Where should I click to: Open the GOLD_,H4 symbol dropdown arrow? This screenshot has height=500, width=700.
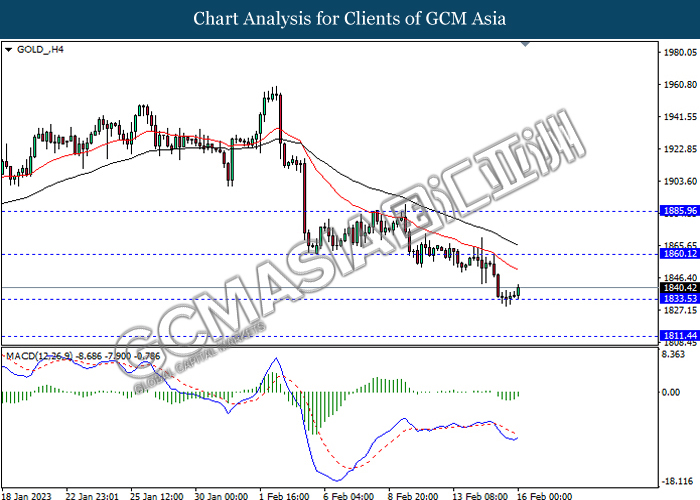tap(8, 50)
